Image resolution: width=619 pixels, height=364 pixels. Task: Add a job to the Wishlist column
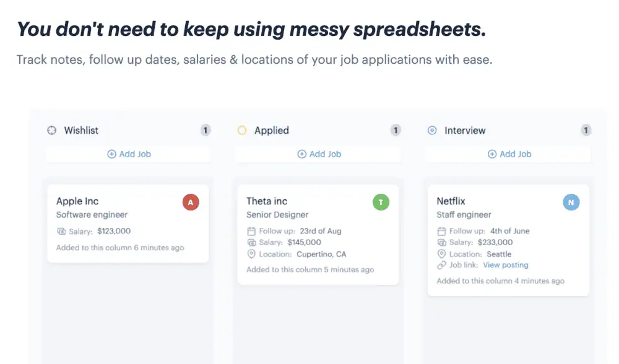129,154
